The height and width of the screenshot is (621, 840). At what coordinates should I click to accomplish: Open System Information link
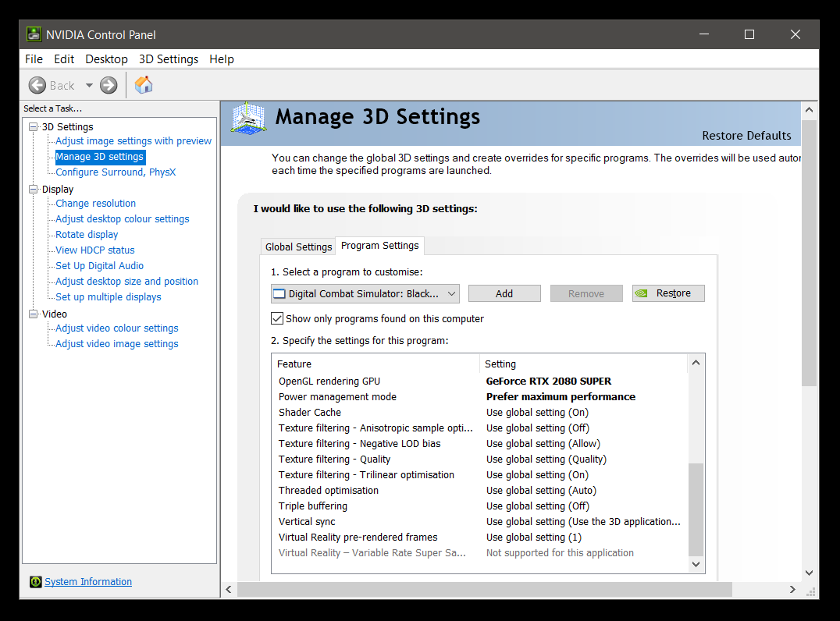coord(88,581)
